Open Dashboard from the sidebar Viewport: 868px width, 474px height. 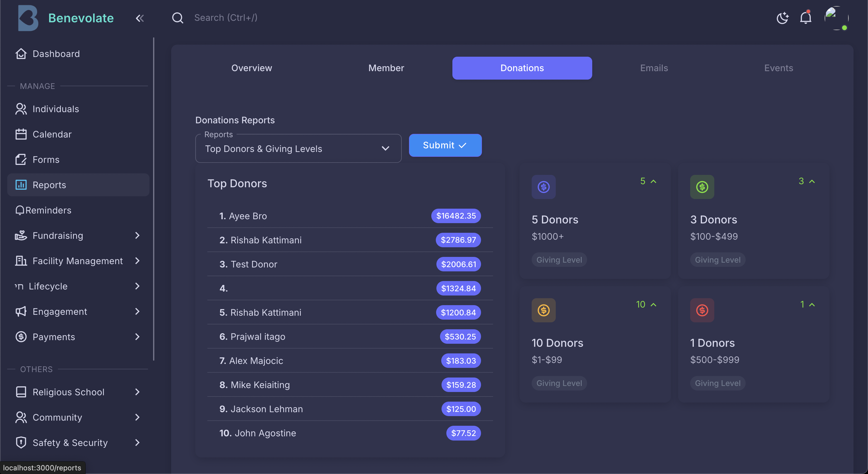[x=56, y=54]
